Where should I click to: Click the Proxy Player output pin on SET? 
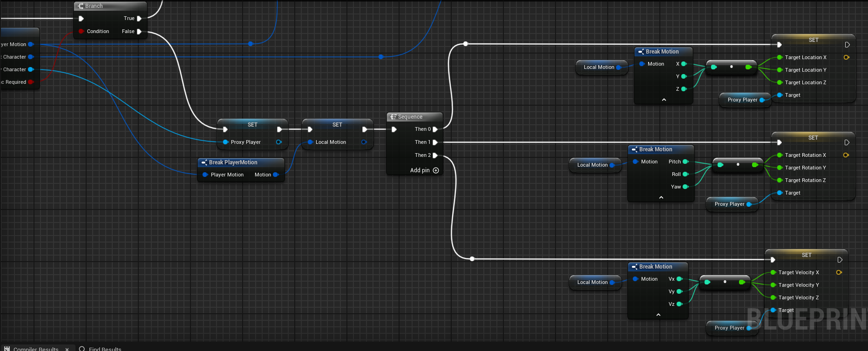pos(278,142)
